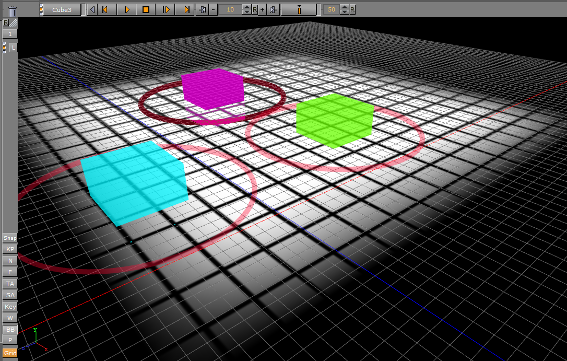Click the timeline position marker slider
The width and height of the screenshot is (567, 361).
click(x=299, y=10)
